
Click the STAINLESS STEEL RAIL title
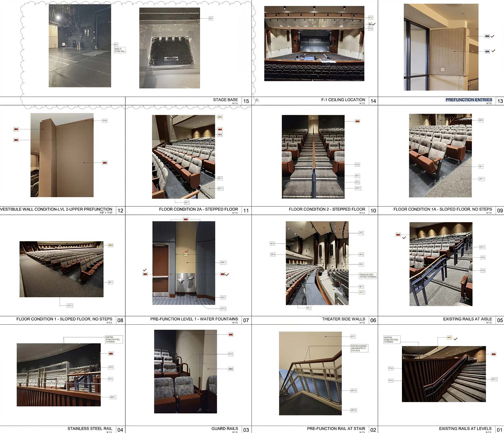[x=90, y=429]
